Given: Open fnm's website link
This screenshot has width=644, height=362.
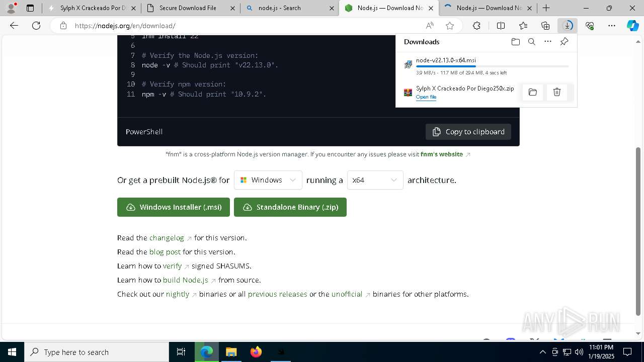Looking at the screenshot, I should [445, 154].
